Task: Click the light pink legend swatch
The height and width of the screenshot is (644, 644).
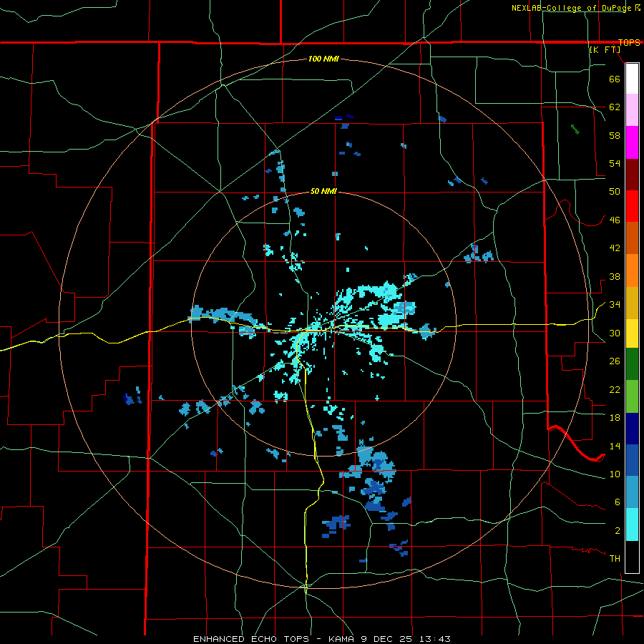Action: pos(632,110)
